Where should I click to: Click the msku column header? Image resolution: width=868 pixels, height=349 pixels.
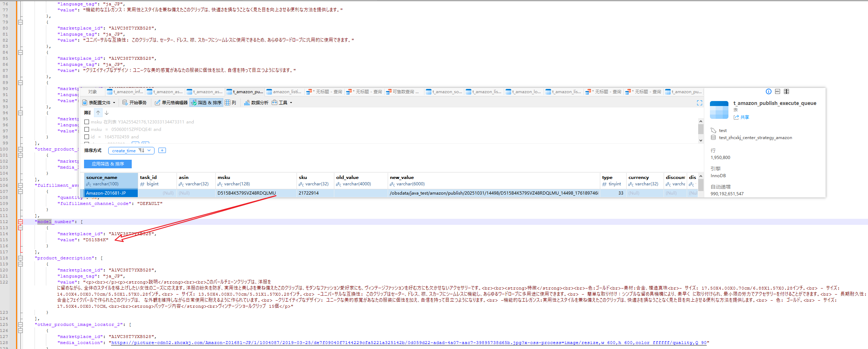(256, 180)
